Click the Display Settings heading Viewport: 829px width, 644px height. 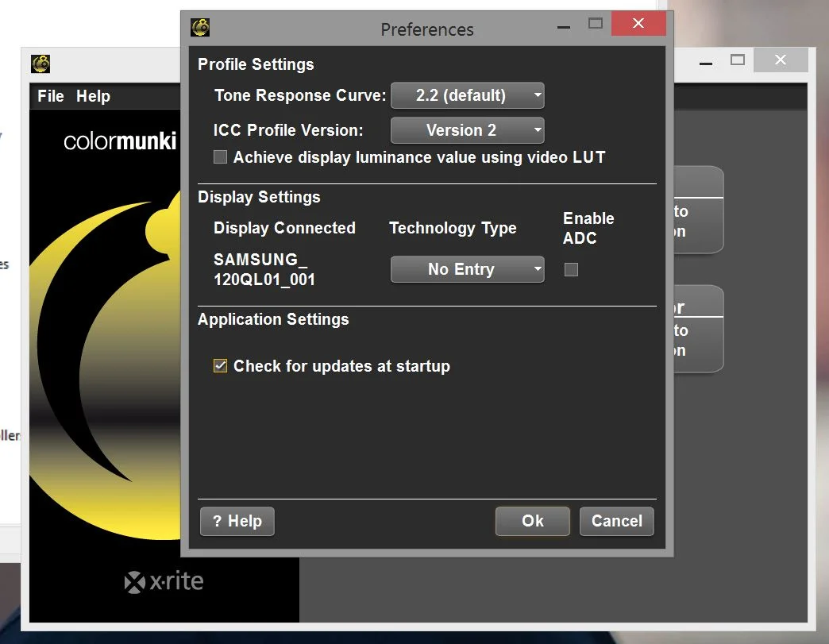pyautogui.click(x=259, y=197)
